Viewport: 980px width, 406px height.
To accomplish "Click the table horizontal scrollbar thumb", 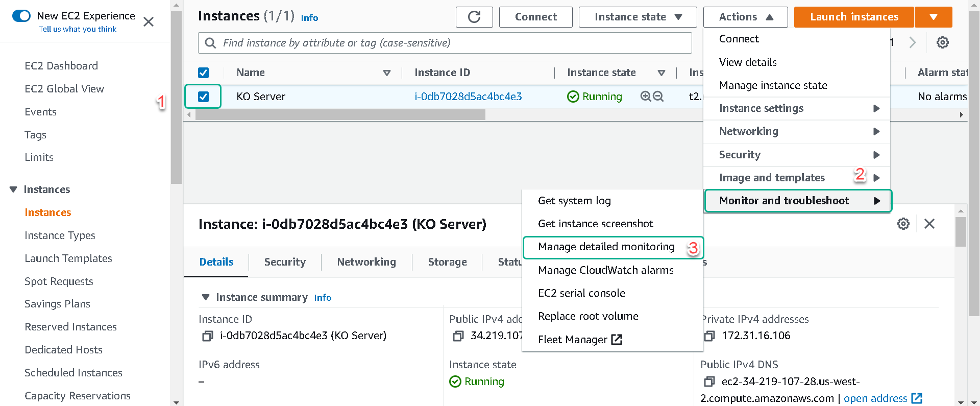I will coord(340,115).
